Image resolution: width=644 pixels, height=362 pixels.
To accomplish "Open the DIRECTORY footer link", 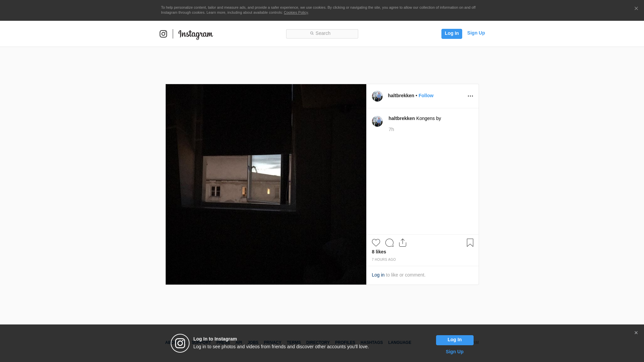I will [318, 343].
